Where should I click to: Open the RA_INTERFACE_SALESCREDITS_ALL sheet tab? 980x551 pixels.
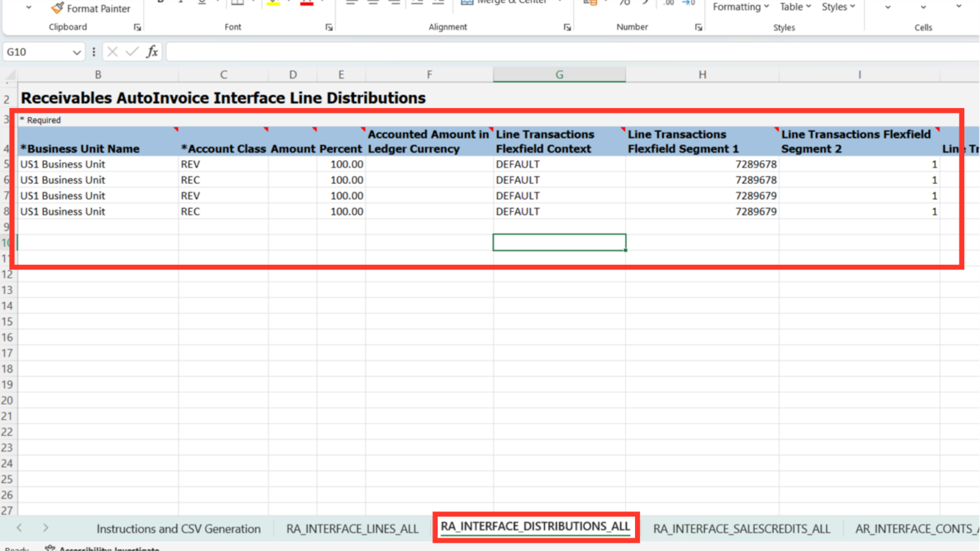pyautogui.click(x=742, y=528)
